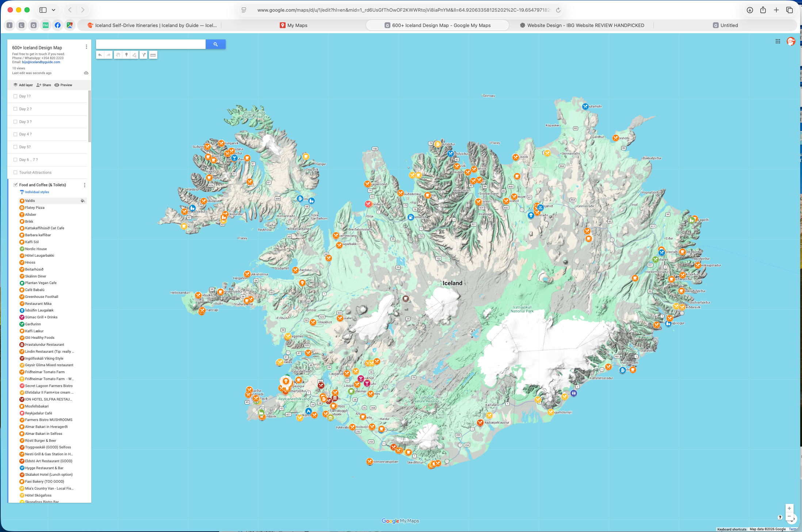Show Safari tab overview
Viewport: 802px width, 532px height.
(x=790, y=10)
